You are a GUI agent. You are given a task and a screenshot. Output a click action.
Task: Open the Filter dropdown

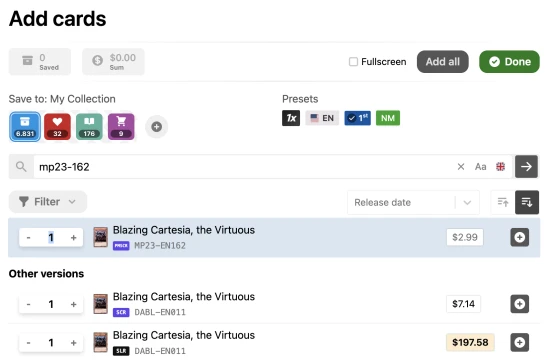48,202
